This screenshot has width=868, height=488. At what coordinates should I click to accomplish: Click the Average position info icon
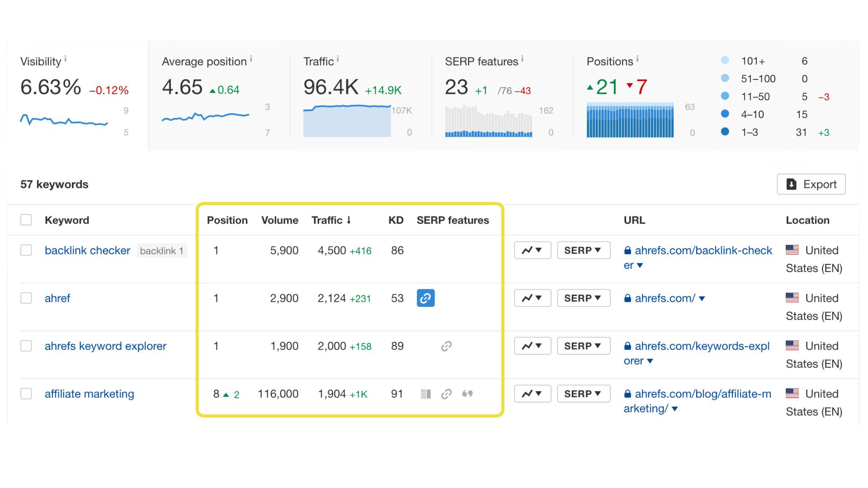(x=251, y=59)
